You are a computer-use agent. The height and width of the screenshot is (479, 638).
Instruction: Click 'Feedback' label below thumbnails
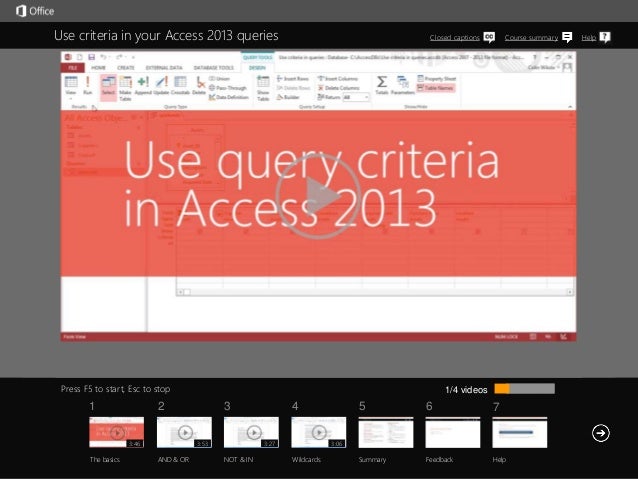tap(439, 459)
